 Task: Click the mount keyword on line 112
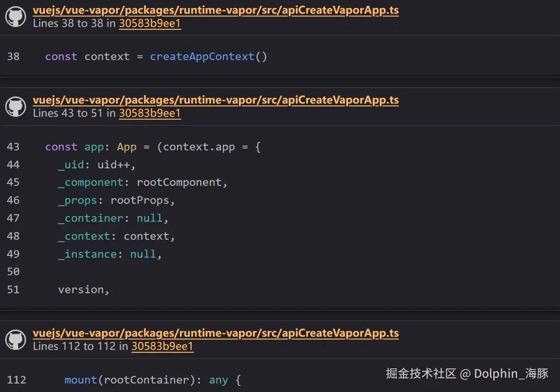point(80,380)
